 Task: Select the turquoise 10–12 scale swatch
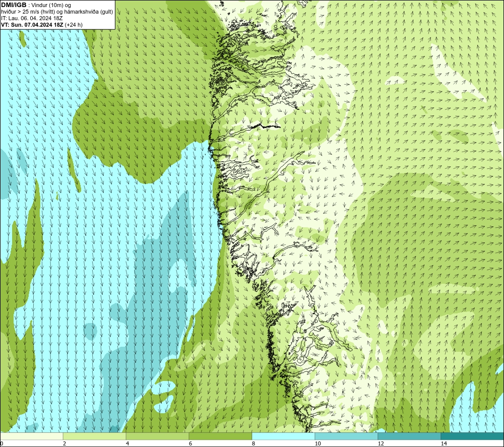click(x=347, y=436)
